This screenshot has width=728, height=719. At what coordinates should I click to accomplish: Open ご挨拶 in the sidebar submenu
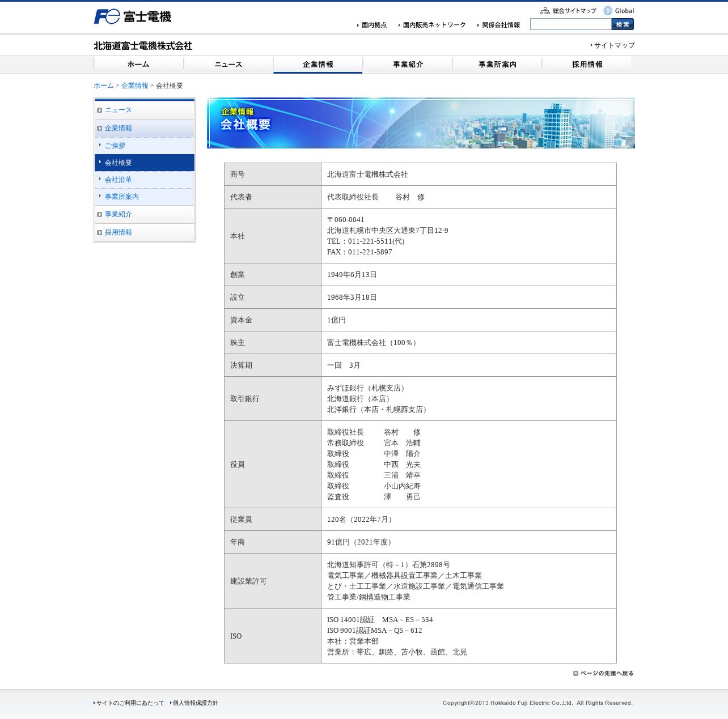145,146
